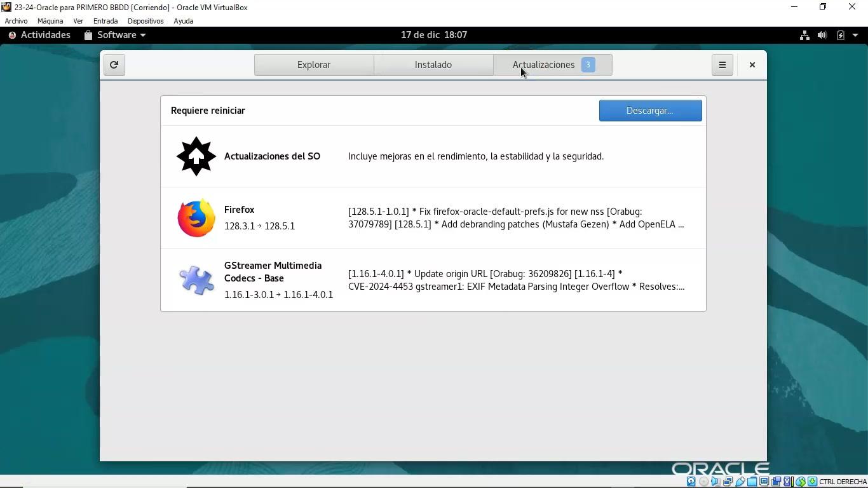Image resolution: width=868 pixels, height=488 pixels.
Task: Click the refresh updates icon in Software
Action: click(x=114, y=65)
